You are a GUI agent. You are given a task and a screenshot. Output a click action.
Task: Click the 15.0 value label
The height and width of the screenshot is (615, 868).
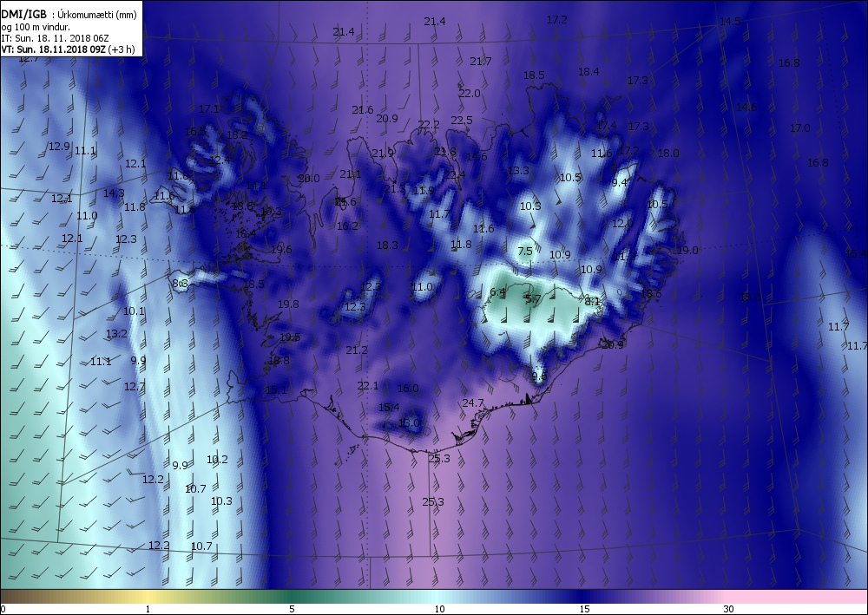click(750, 297)
